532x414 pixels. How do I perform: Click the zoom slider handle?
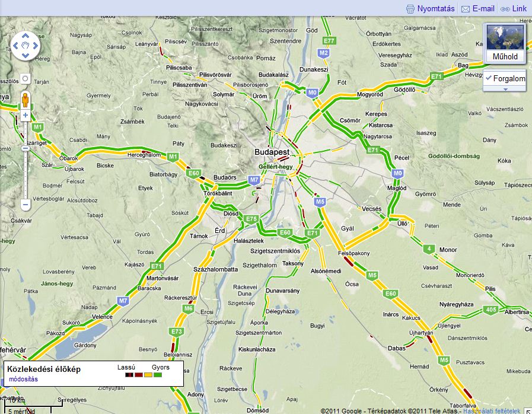tap(26, 148)
